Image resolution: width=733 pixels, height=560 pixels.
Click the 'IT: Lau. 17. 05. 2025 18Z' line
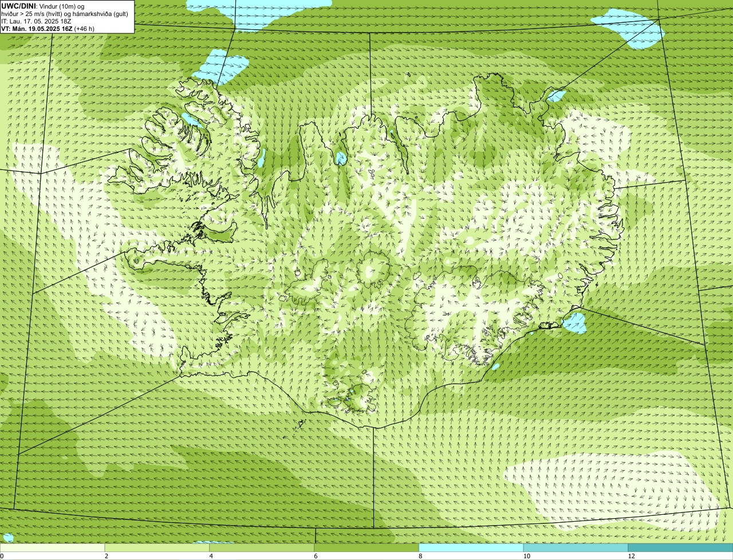pyautogui.click(x=36, y=21)
